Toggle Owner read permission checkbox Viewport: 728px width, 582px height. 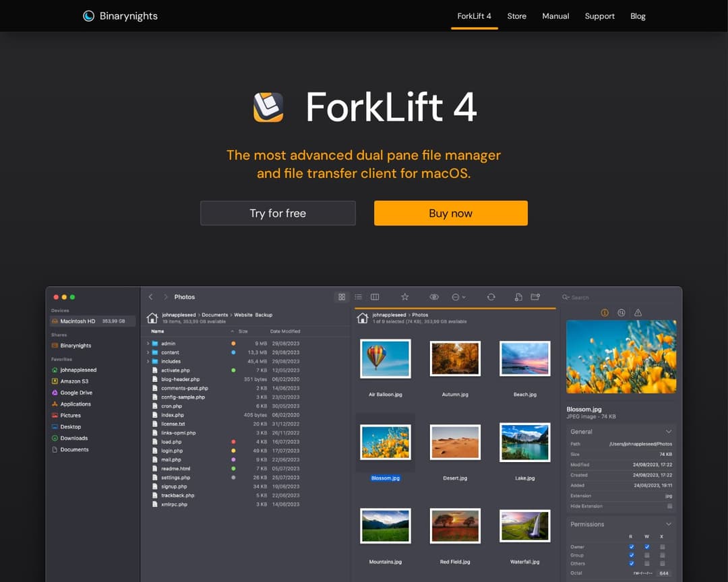click(632, 547)
